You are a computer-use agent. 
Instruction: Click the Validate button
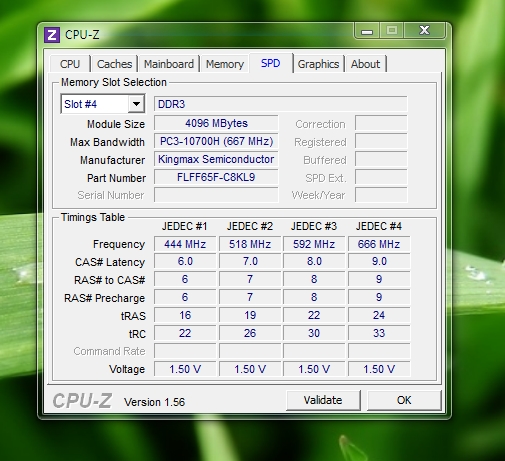[x=323, y=400]
